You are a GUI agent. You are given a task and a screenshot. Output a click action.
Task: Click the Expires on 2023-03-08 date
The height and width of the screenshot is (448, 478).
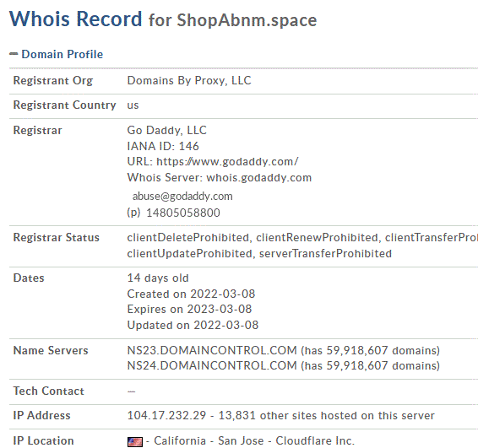pos(189,309)
